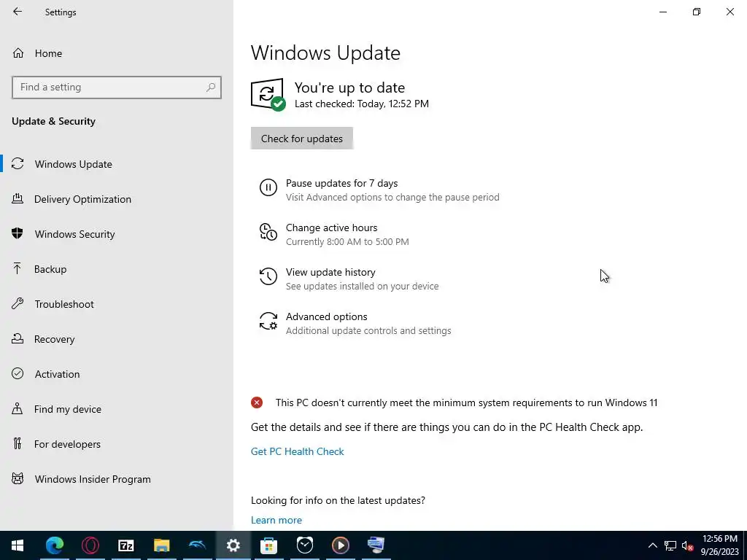Open Change active hours
The width and height of the screenshot is (747, 560).
[x=332, y=227]
